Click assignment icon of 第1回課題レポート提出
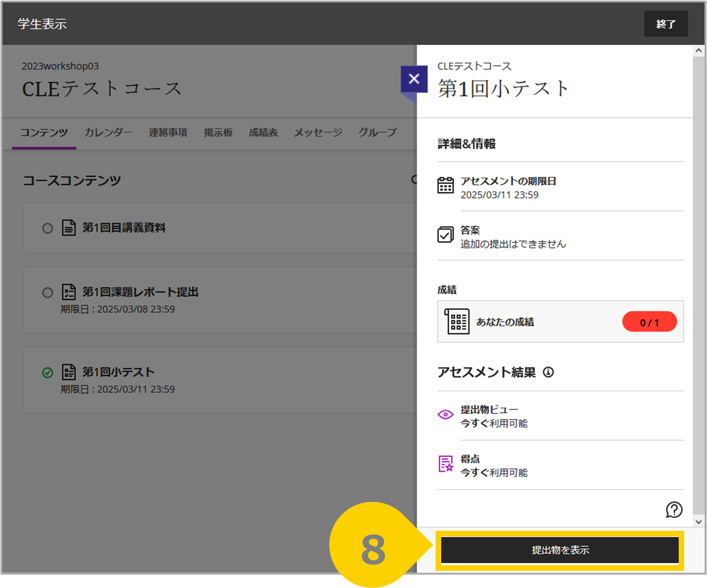The image size is (707, 588). coord(68,292)
